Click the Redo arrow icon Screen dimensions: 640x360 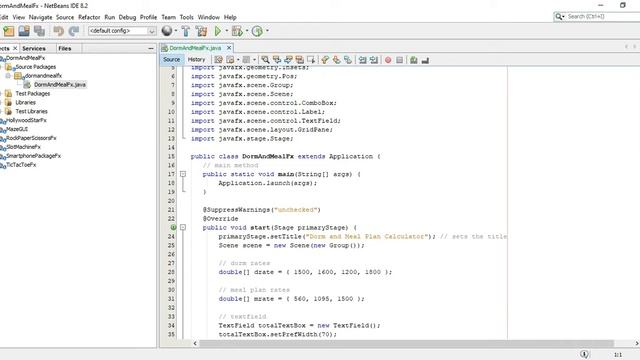coord(73,31)
